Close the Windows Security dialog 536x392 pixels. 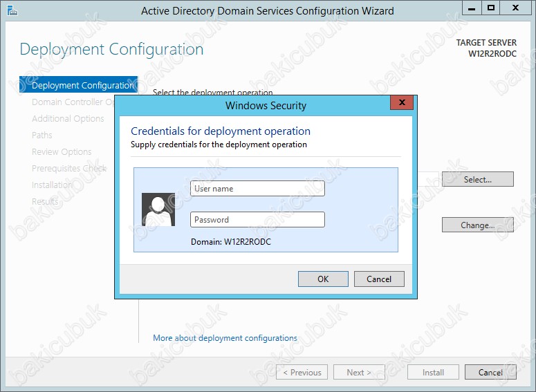(x=402, y=102)
